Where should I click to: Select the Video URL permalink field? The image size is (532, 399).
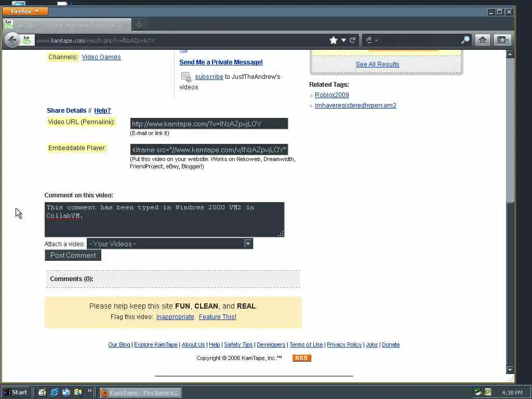click(209, 124)
